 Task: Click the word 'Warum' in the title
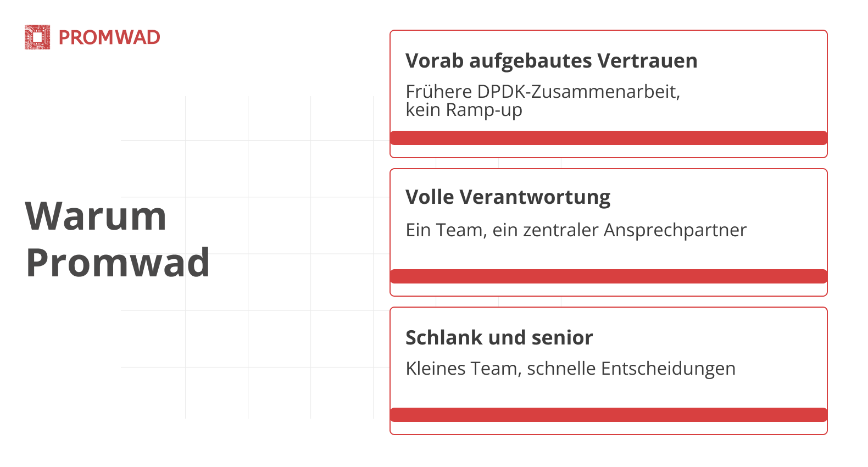[96, 216]
